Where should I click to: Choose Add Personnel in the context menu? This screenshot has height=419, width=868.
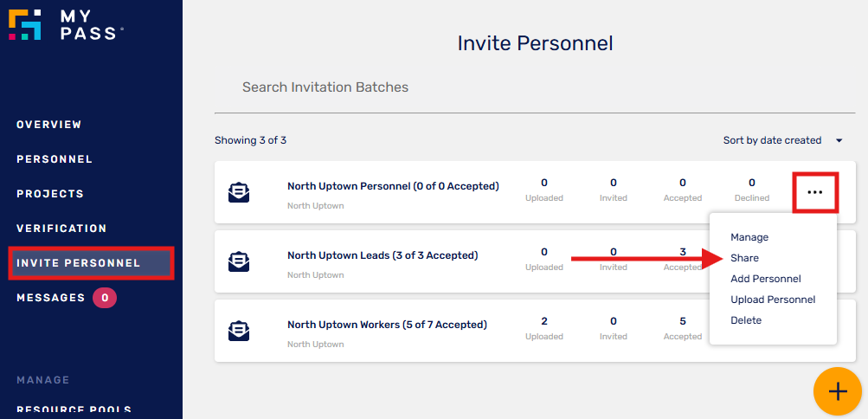(x=766, y=279)
